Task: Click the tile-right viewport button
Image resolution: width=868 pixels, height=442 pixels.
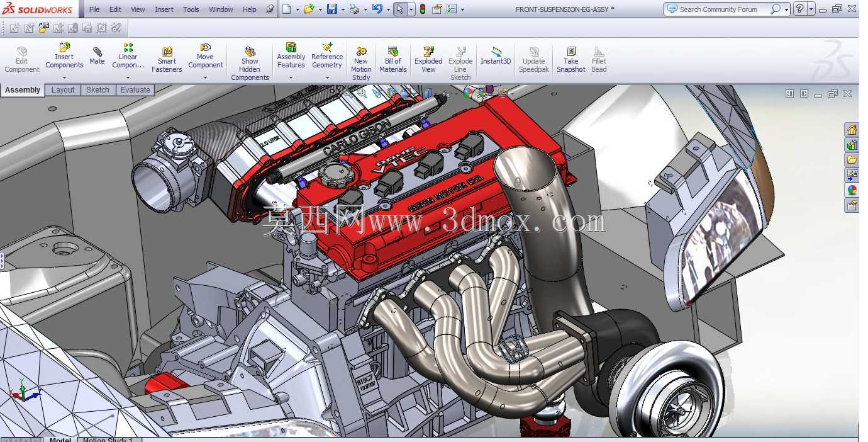Action: (x=804, y=93)
